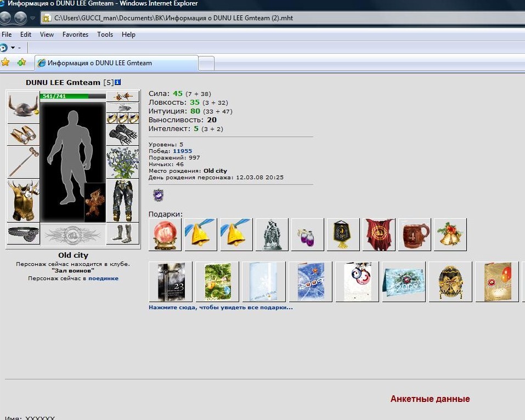Click the armored leggings equipment slot
This screenshot has width=525, height=420.
[122, 201]
